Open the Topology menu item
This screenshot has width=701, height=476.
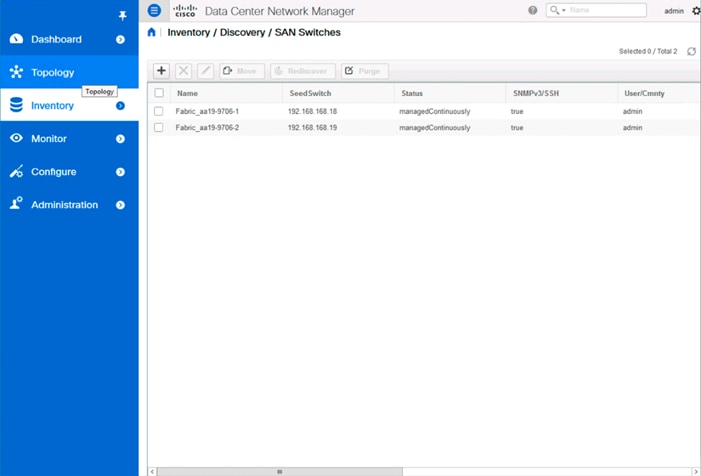click(69, 72)
